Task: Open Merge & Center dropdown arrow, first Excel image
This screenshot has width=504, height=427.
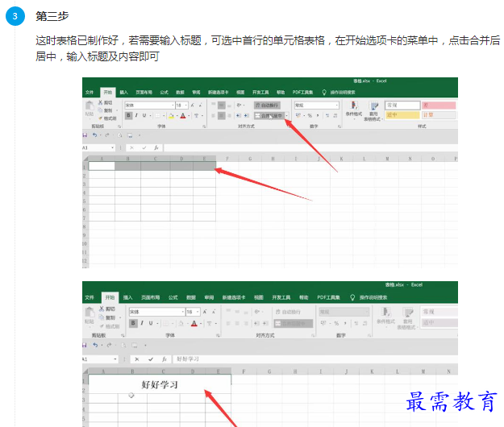Action: [287, 115]
